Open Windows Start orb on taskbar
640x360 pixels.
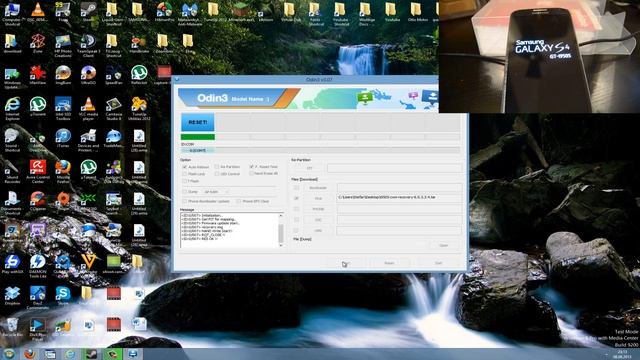pos(8,354)
